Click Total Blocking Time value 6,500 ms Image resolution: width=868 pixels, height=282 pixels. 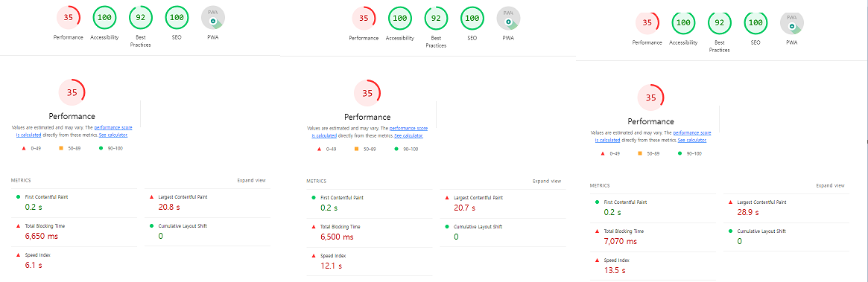tap(337, 237)
